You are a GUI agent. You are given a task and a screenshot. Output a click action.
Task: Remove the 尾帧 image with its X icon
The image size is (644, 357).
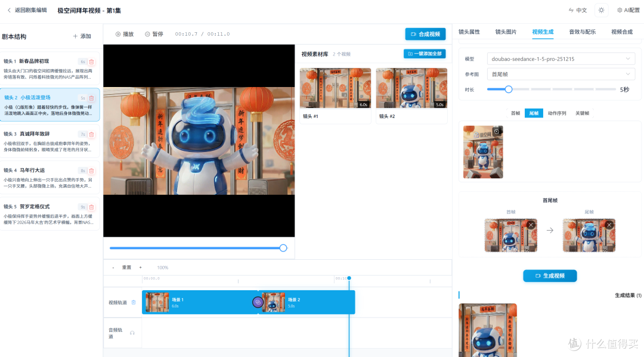click(609, 225)
